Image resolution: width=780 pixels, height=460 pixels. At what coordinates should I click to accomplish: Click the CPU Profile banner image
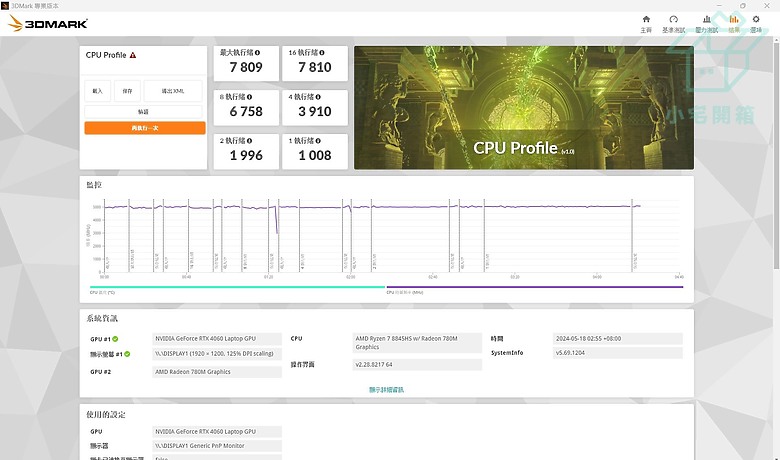(524, 108)
